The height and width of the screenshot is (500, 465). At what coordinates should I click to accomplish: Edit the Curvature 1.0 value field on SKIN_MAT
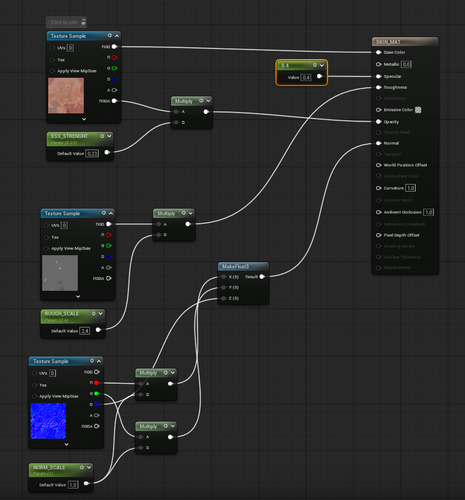(411, 188)
